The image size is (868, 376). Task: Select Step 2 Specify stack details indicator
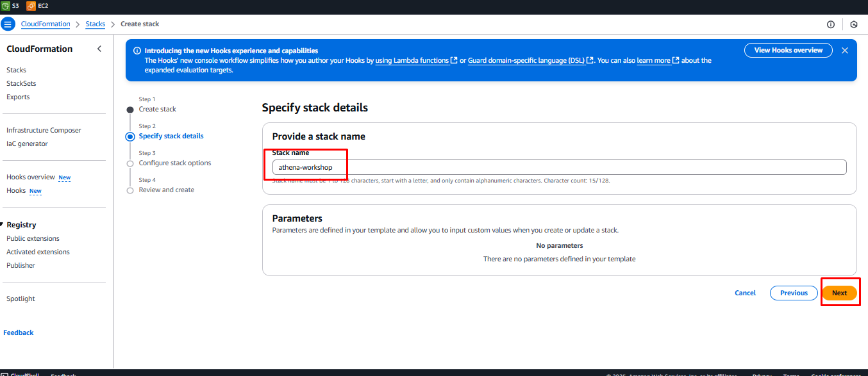(131, 136)
